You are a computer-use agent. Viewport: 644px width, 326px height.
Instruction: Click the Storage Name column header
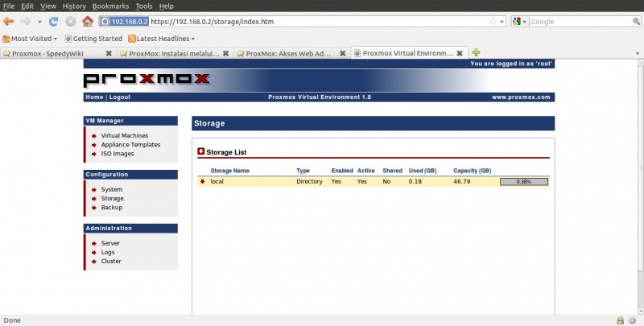(x=229, y=171)
